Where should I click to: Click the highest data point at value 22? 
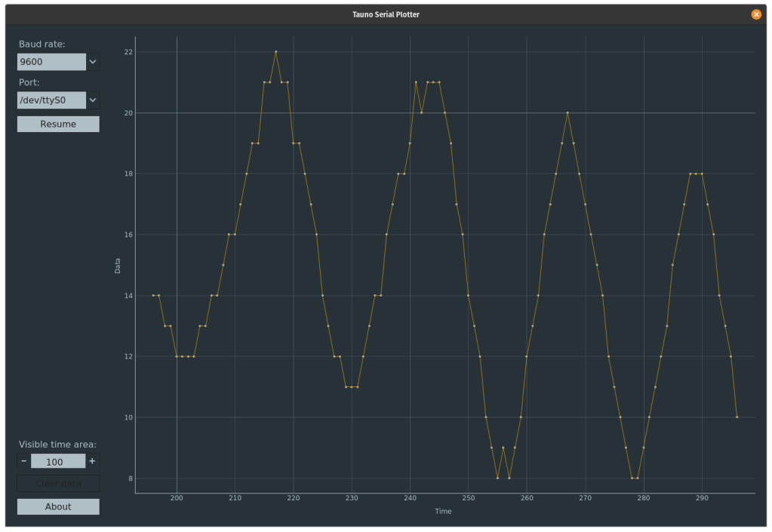[x=276, y=52]
